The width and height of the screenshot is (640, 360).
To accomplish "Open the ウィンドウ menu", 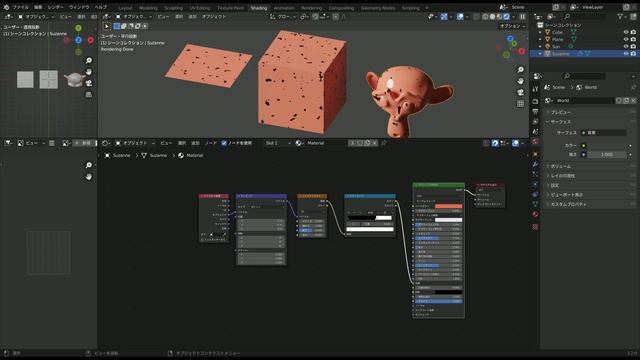I will point(79,7).
